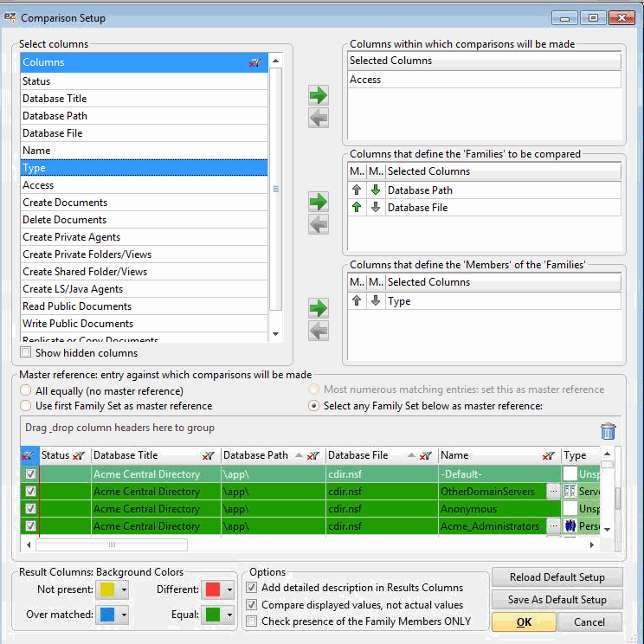Open the Not present color dropdown
Screen dimensions: 644x644
click(x=124, y=590)
